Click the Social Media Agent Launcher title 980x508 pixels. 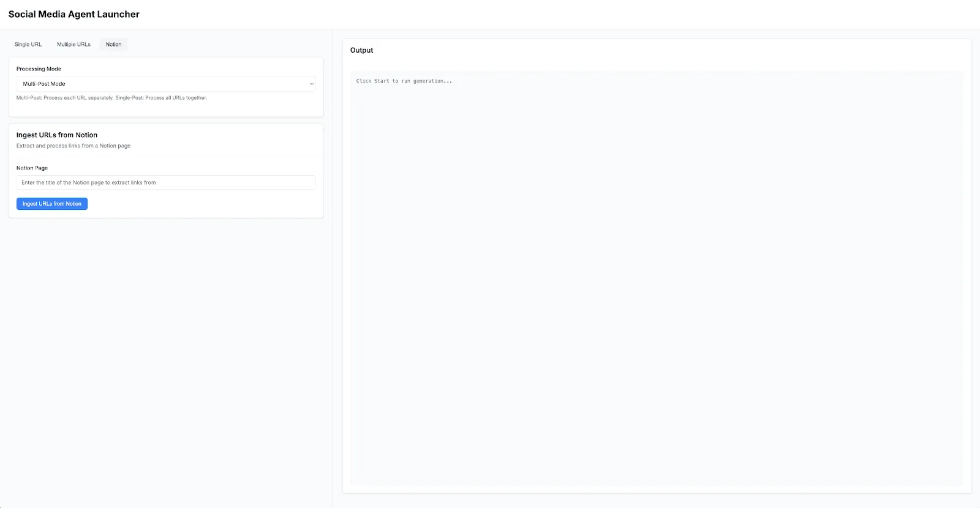(74, 14)
